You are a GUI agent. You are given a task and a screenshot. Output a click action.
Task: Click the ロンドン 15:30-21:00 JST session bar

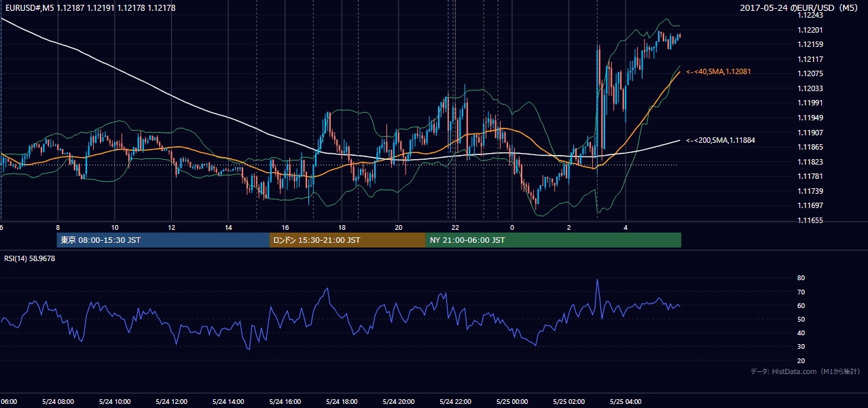coord(347,240)
